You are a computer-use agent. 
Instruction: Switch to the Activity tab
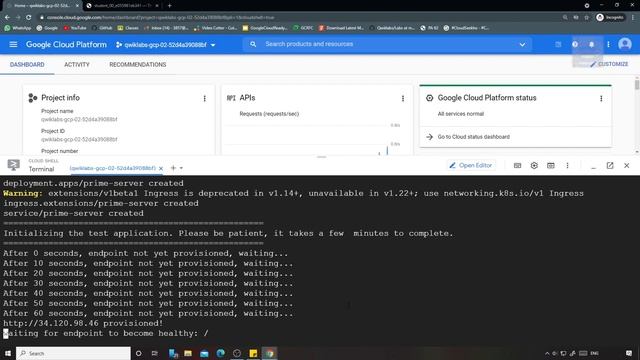[x=77, y=64]
